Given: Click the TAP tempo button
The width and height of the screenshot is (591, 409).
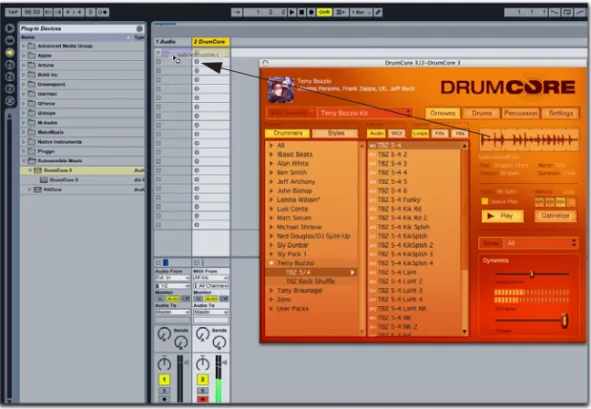Looking at the screenshot, I should tap(12, 12).
